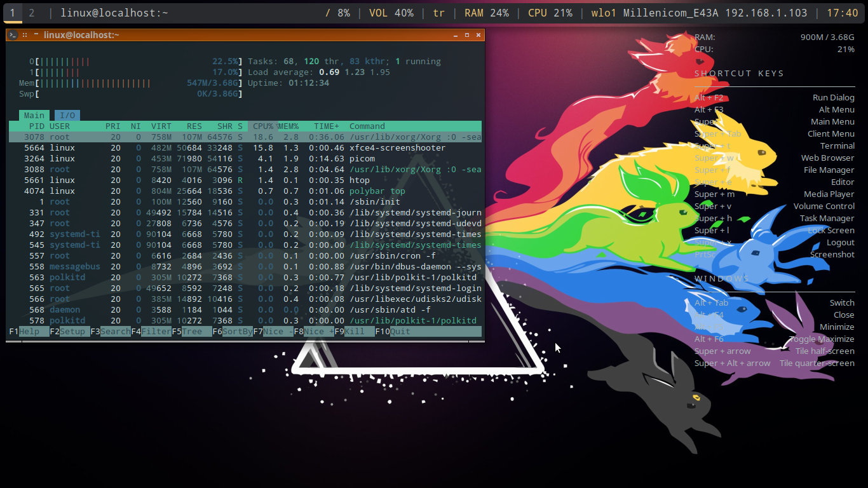
Task: Click the CPU 0 usage meter bar in htop
Action: pos(136,62)
